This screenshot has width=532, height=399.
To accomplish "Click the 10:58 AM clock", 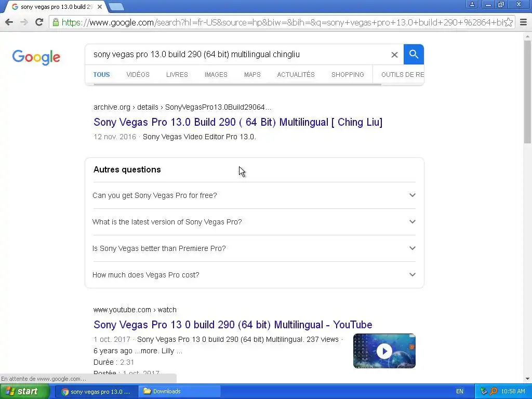I will click(513, 391).
